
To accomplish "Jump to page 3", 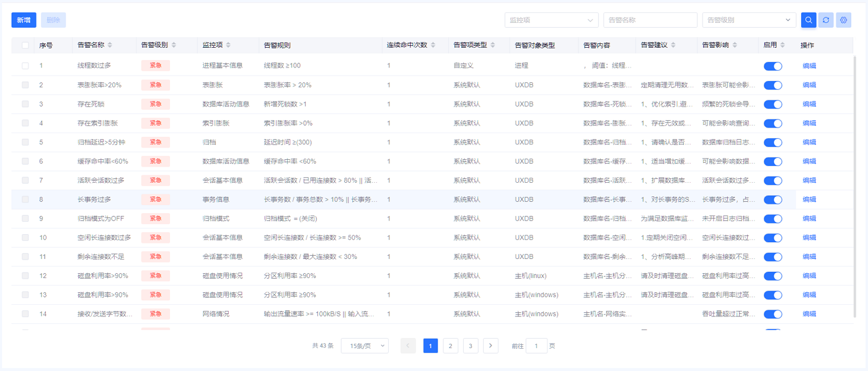I will point(471,346).
